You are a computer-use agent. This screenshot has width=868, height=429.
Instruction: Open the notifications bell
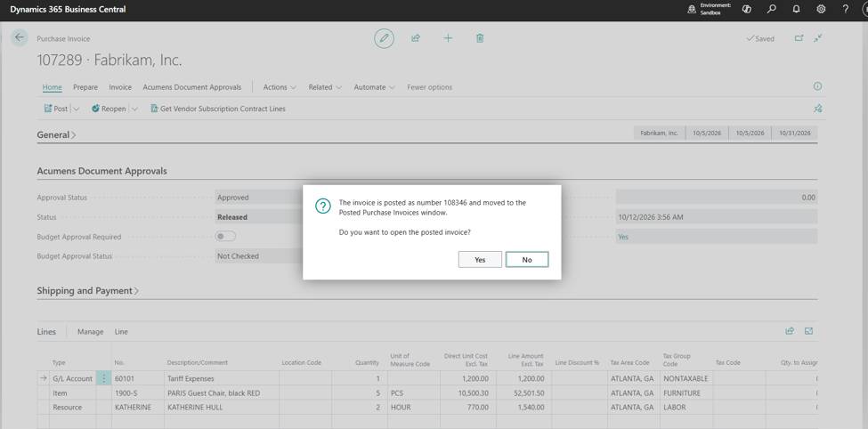click(796, 9)
